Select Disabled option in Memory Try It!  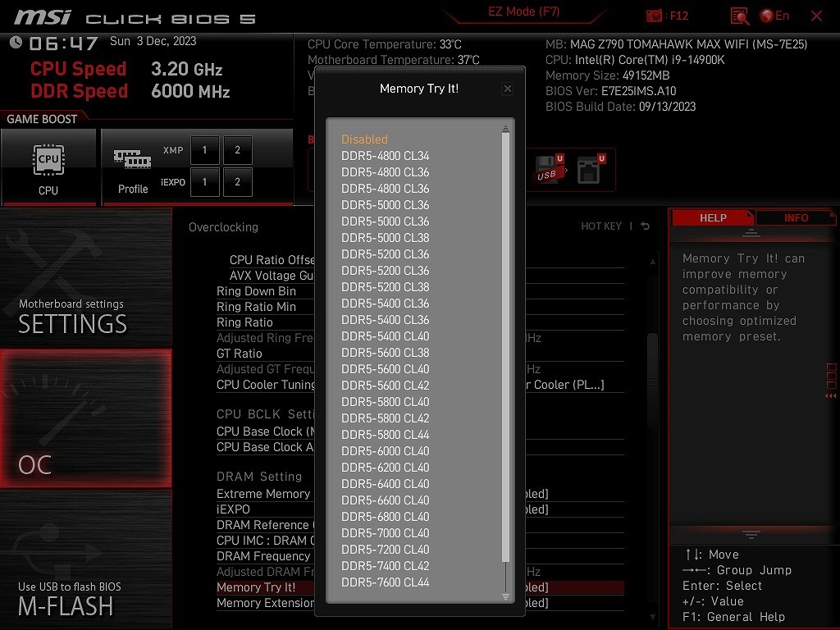[x=364, y=139]
